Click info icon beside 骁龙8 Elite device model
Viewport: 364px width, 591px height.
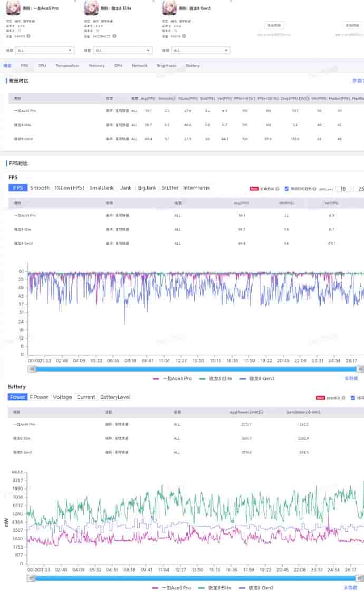click(x=114, y=36)
